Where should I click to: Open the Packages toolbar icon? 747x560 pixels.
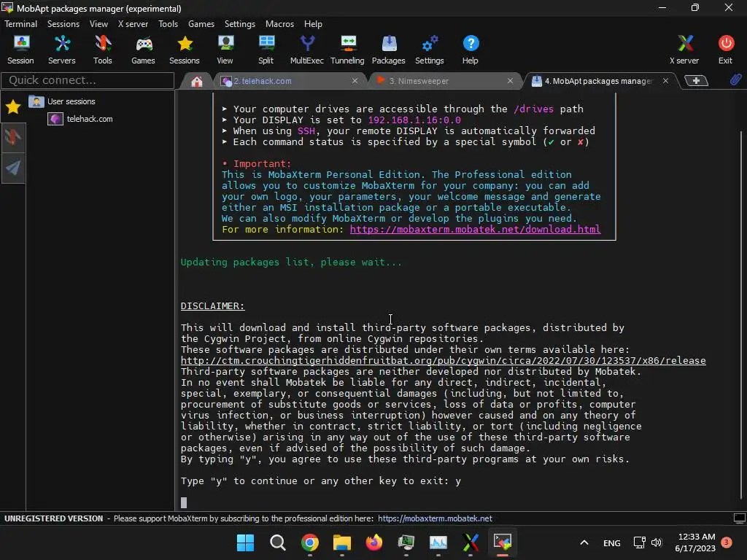(389, 50)
